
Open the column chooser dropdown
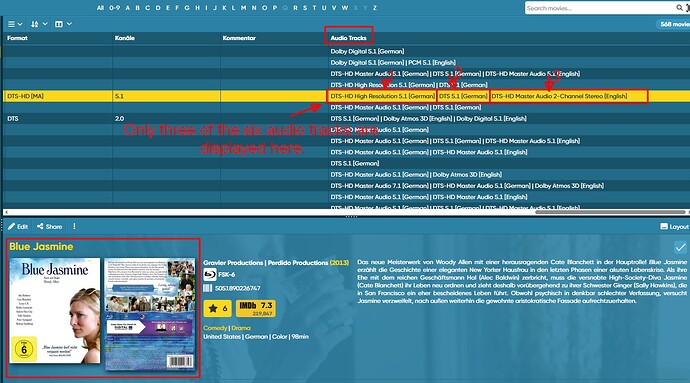click(x=63, y=24)
